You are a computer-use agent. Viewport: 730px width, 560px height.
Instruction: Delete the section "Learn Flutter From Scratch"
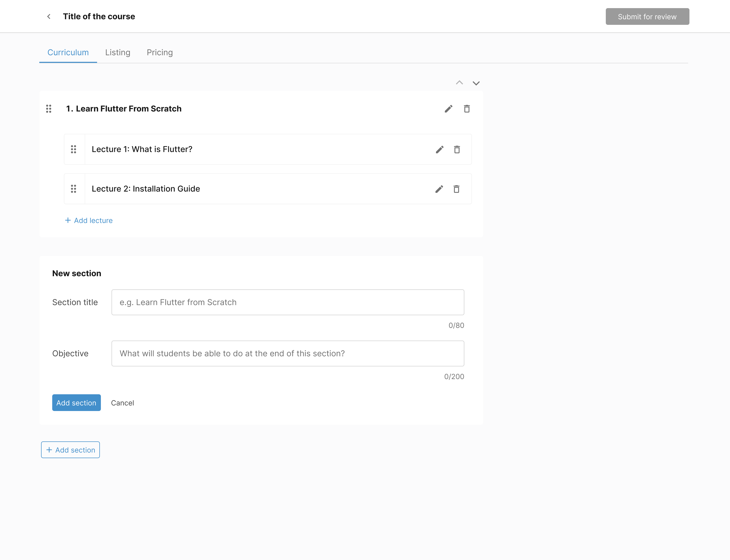point(467,109)
